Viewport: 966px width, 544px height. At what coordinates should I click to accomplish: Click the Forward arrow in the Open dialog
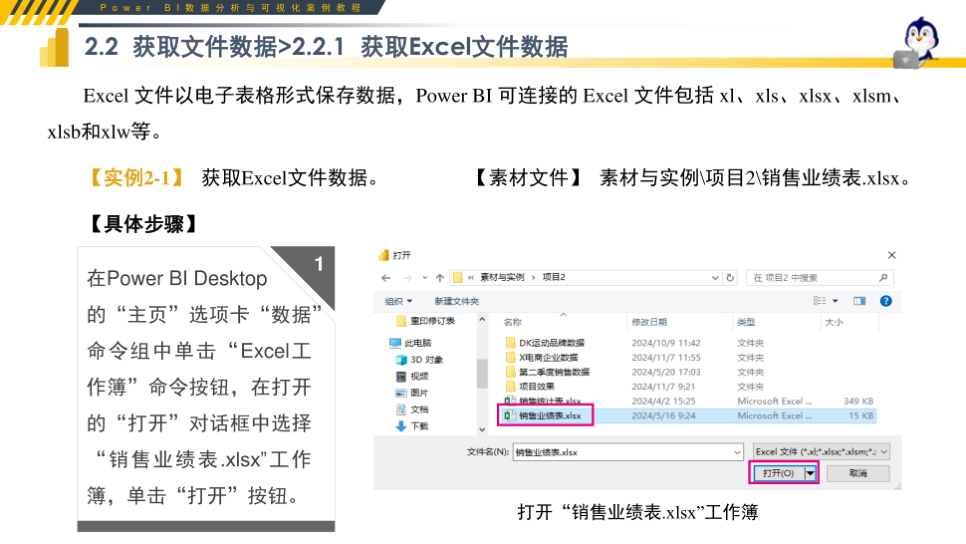click(x=407, y=278)
